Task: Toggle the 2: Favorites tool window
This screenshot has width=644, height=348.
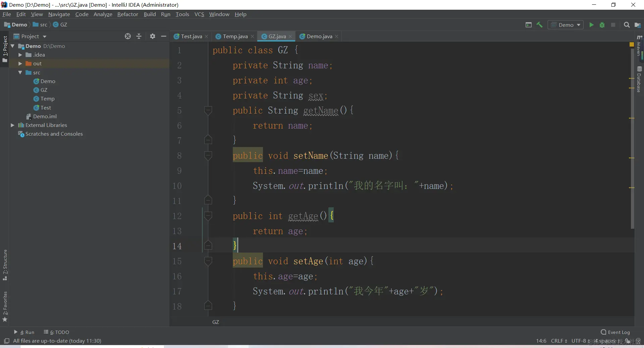Action: coord(5,306)
